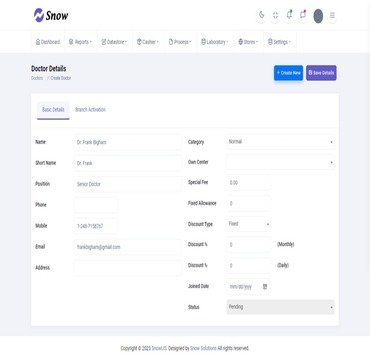Viewport: 370px width, 360px height.
Task: Open the Discount Type dropdown
Action: [x=249, y=224]
